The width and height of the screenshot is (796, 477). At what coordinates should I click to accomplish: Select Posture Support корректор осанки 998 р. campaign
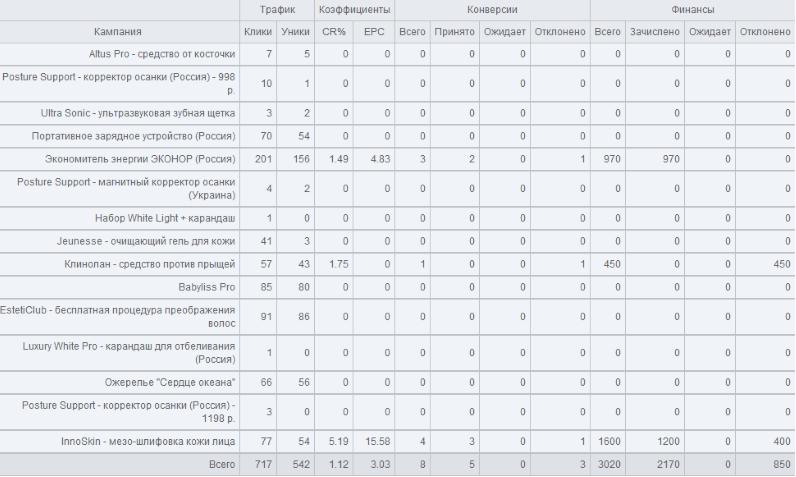(x=119, y=84)
